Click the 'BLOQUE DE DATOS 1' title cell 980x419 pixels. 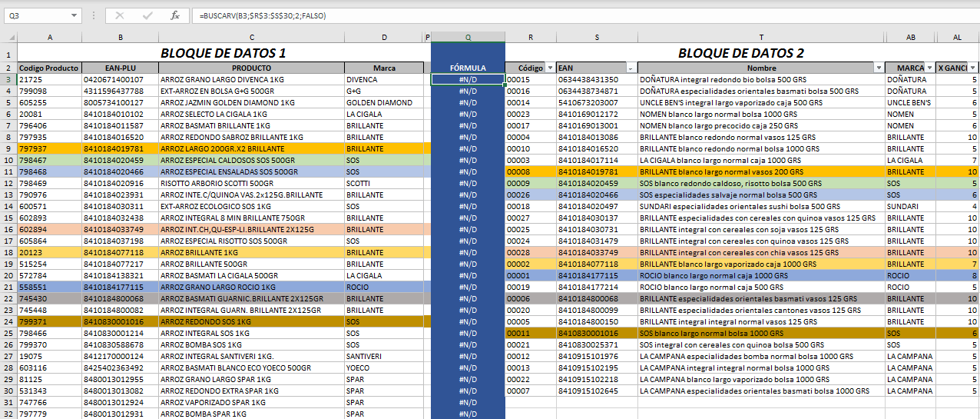pyautogui.click(x=223, y=52)
